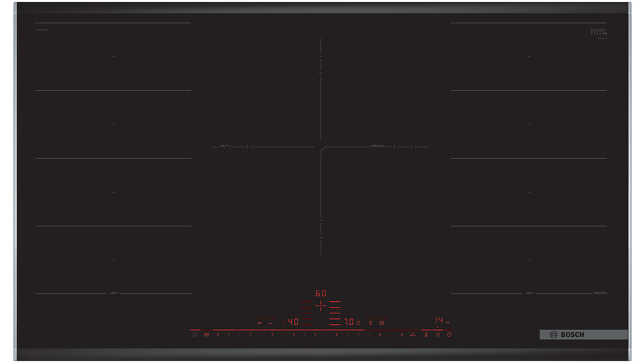Tap the Schott Ceran logo
This screenshot has width=644, height=362.
pos(598,32)
